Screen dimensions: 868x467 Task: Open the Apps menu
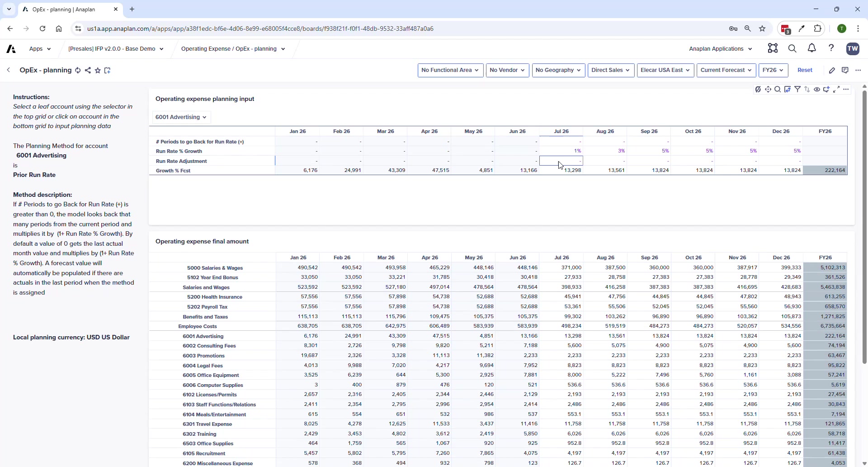click(40, 48)
